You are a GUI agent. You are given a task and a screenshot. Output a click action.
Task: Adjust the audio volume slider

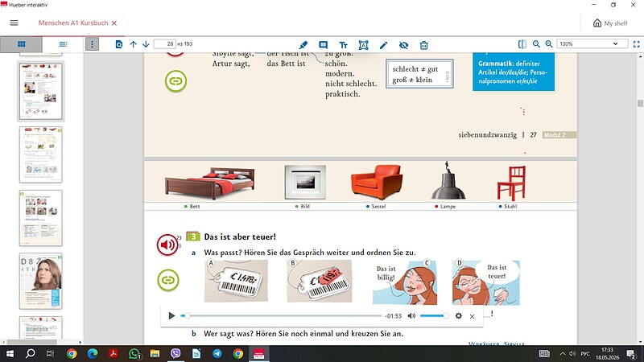[x=434, y=315]
